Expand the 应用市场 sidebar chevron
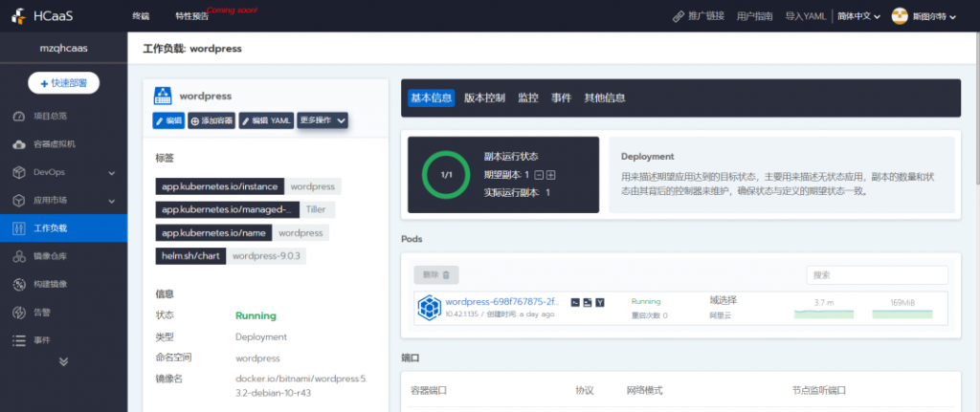 (112, 201)
